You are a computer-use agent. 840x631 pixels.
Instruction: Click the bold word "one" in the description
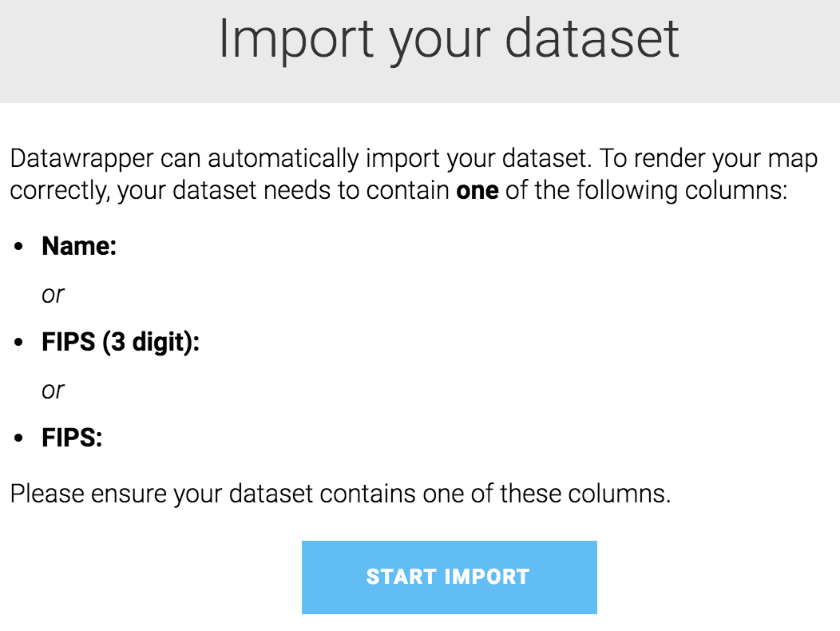(477, 192)
